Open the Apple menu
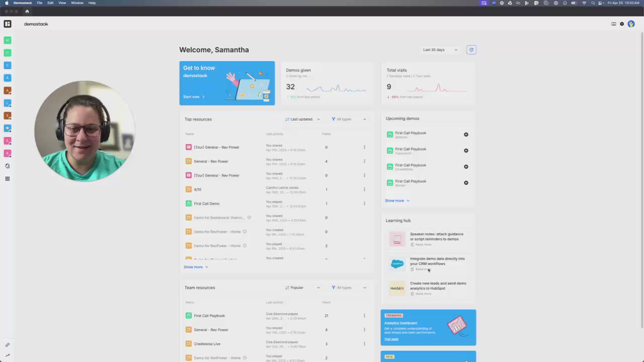The image size is (644, 362). [x=7, y=3]
